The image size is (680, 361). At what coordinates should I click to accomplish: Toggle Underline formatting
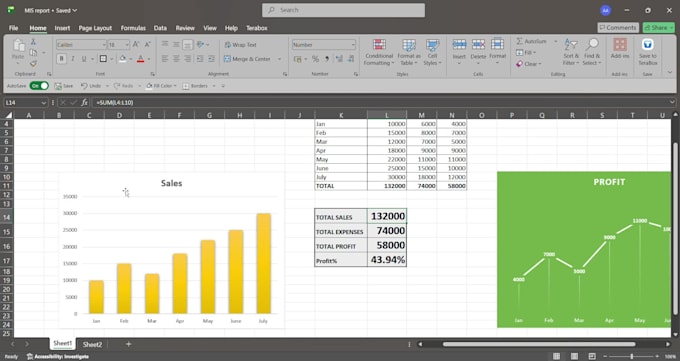coord(84,59)
